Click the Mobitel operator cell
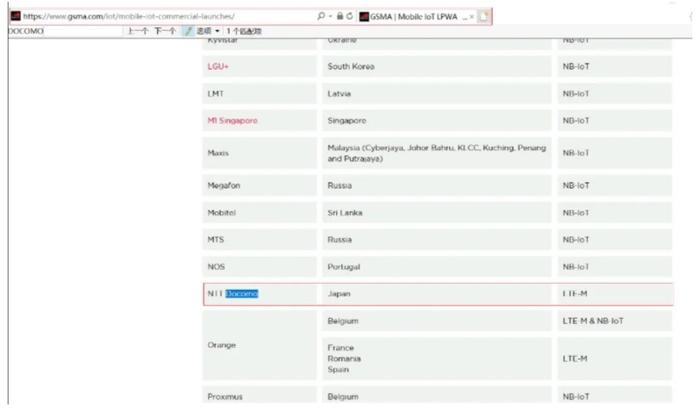The image size is (700, 413). pos(259,213)
